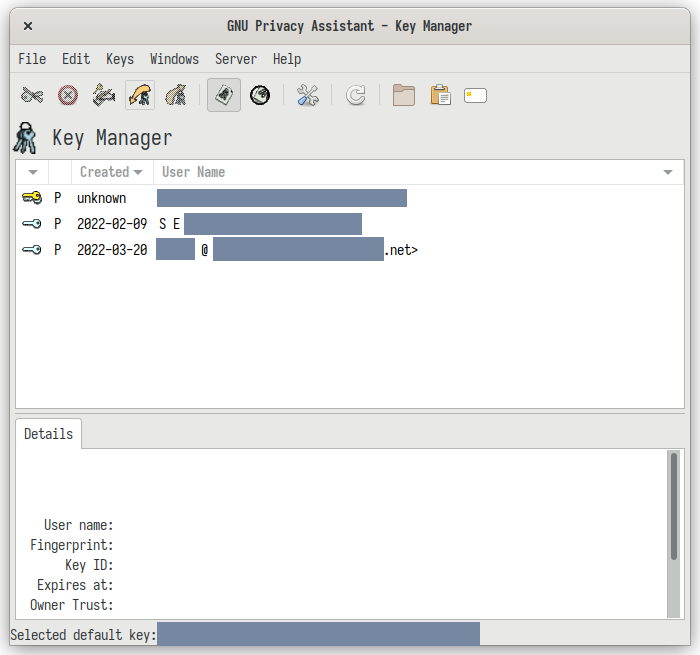
Task: Open the Keys menu
Action: [x=119, y=59]
